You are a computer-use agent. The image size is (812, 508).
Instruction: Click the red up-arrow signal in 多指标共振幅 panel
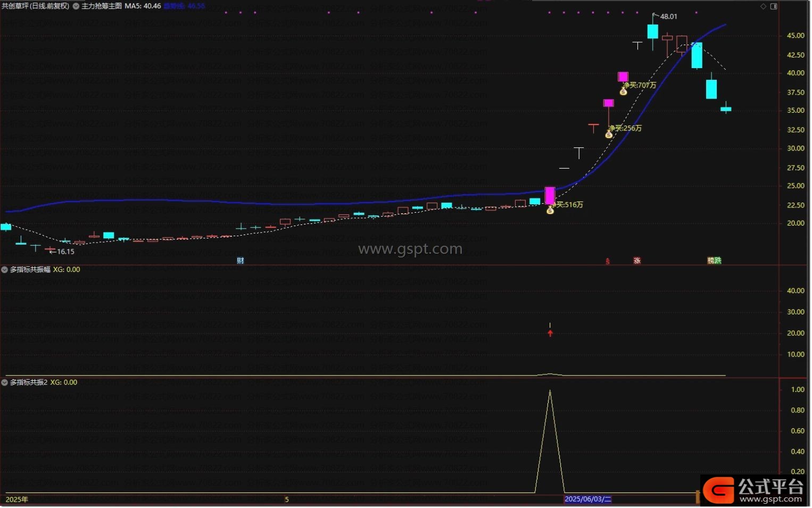(x=551, y=334)
